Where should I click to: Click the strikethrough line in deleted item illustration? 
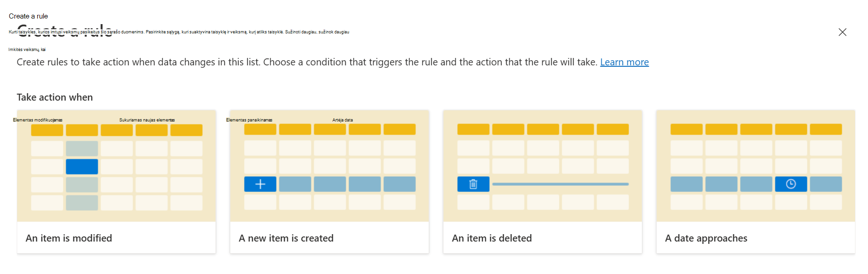coord(561,184)
